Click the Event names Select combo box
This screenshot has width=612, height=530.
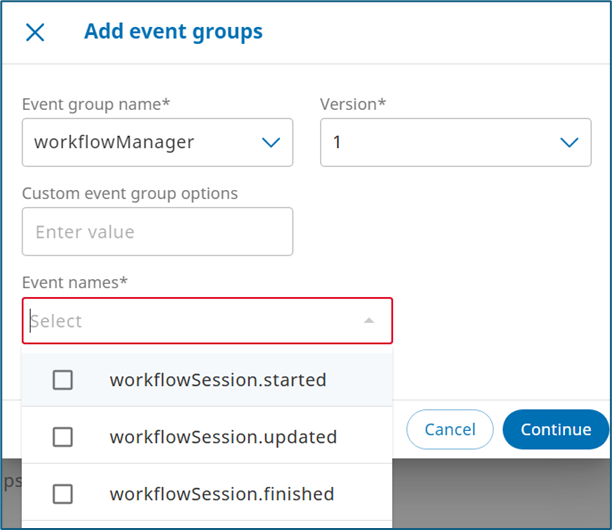coord(190,321)
